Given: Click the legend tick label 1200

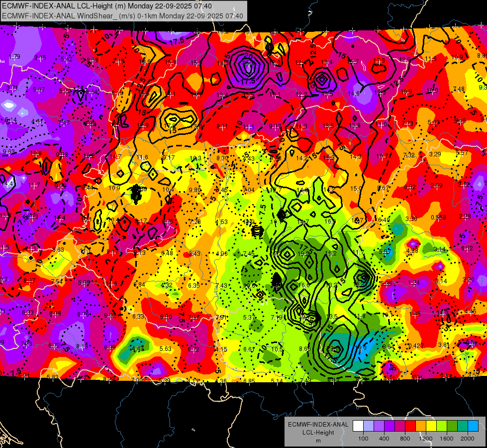Looking at the screenshot, I should tap(426, 439).
